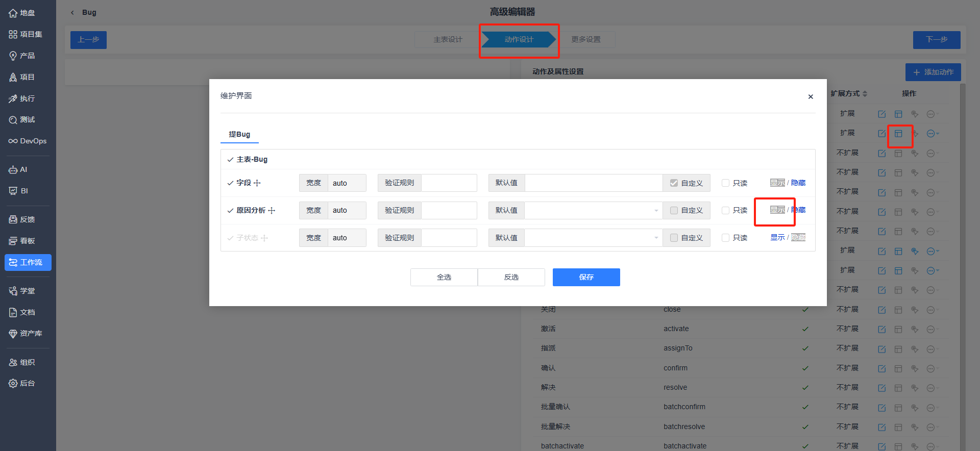Click permission key icon in 批量确认 row
Image resolution: width=980 pixels, height=451 pixels.
coord(915,408)
